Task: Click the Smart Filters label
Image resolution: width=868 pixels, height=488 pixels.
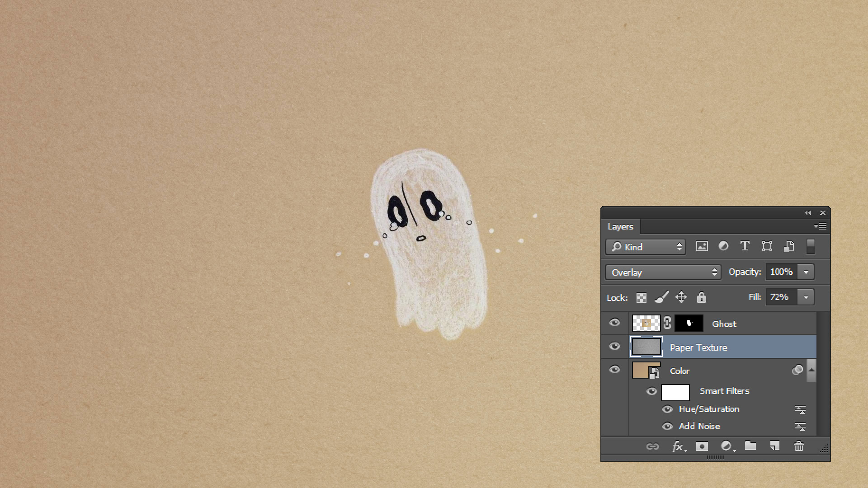Action: [724, 391]
